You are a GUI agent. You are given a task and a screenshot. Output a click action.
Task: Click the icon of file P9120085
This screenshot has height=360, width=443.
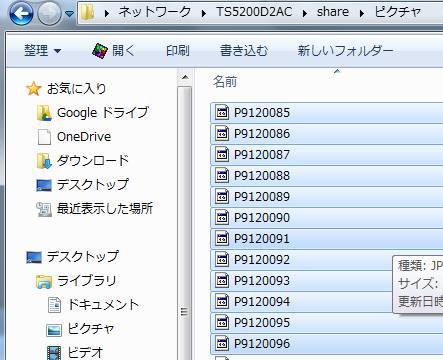[x=222, y=112]
